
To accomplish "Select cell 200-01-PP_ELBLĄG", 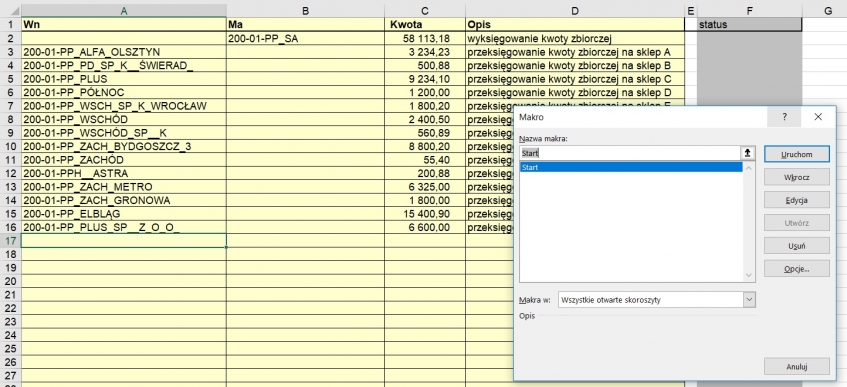I will (x=124, y=214).
